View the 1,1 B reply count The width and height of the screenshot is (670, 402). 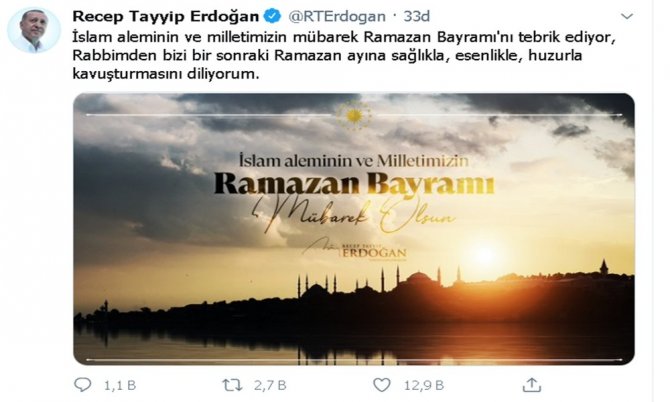[120, 385]
